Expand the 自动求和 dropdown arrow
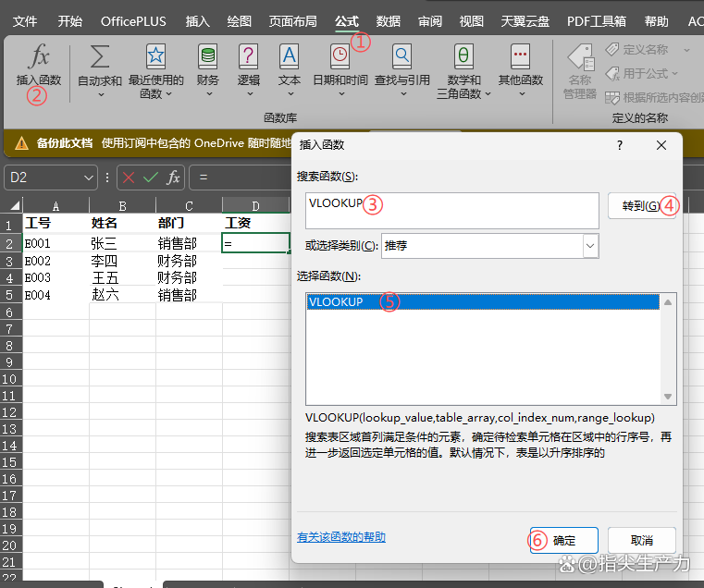The height and width of the screenshot is (588, 704). (x=101, y=94)
